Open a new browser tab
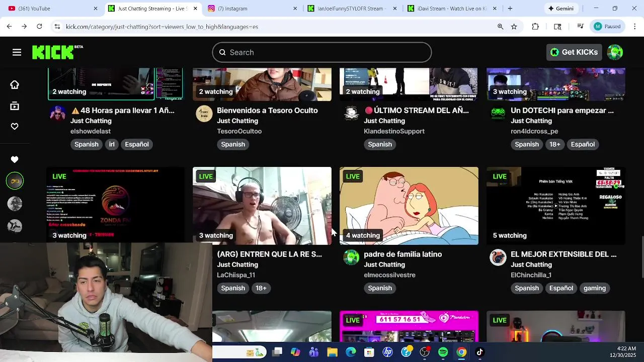Screen dimensions: 644x362 click(x=510, y=9)
